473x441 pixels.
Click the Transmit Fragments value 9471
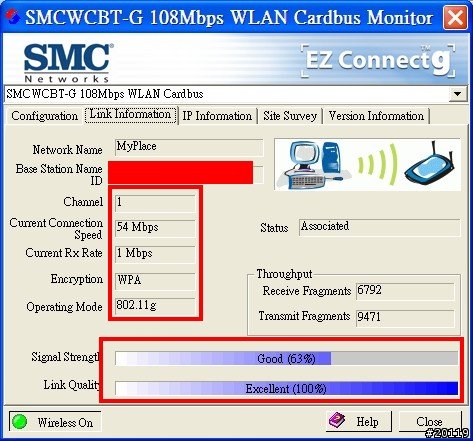(405, 318)
